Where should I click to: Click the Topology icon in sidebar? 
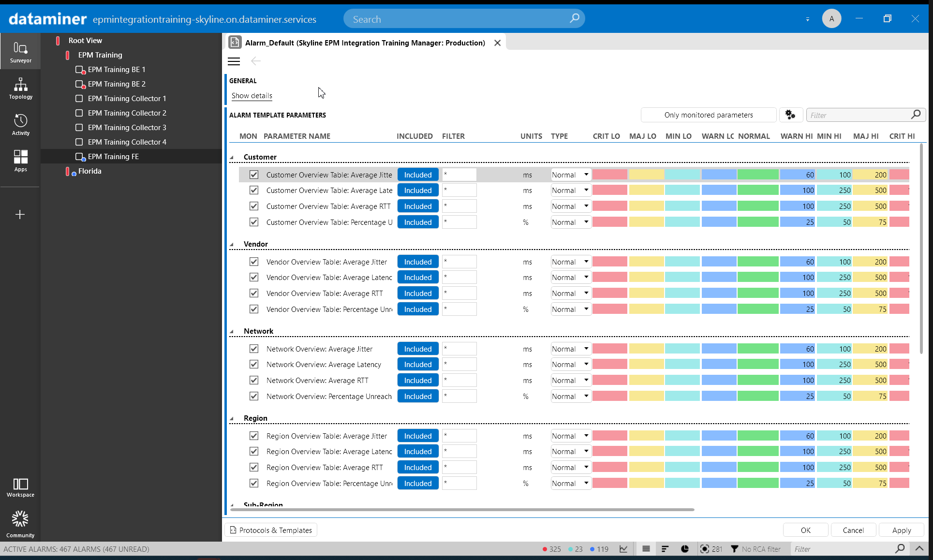point(19,88)
